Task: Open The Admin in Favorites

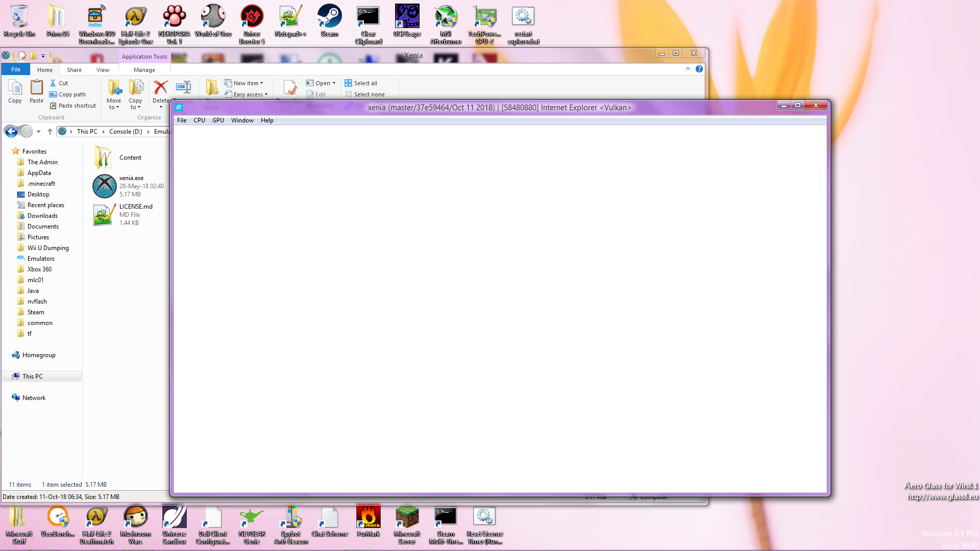Action: click(x=42, y=162)
